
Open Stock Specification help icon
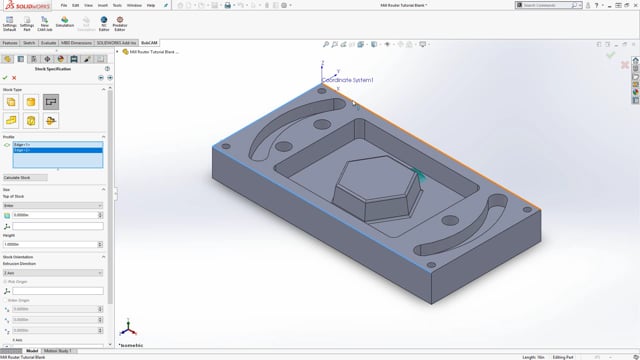107,69
